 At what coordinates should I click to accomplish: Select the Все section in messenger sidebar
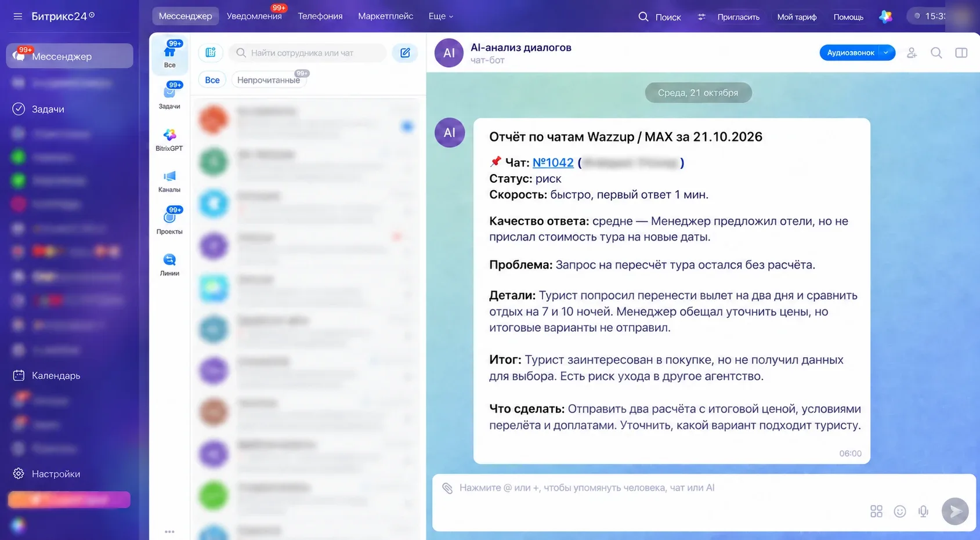pyautogui.click(x=169, y=54)
